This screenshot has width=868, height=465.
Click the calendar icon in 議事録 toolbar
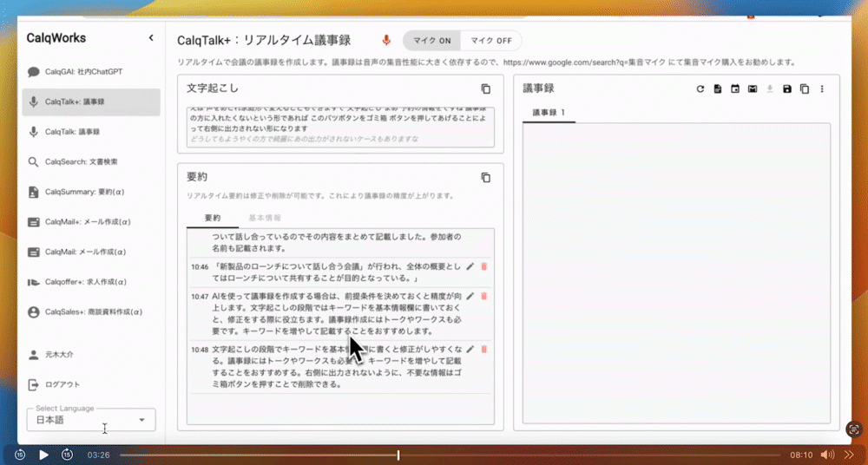click(x=735, y=88)
